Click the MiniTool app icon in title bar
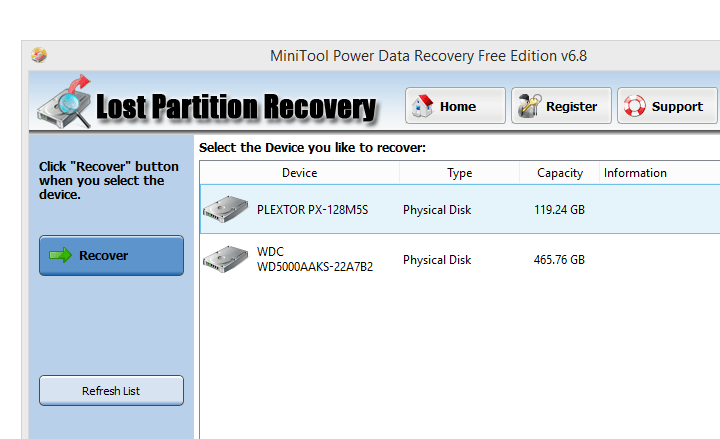Screen dimensions: 720x439 [x=39, y=55]
